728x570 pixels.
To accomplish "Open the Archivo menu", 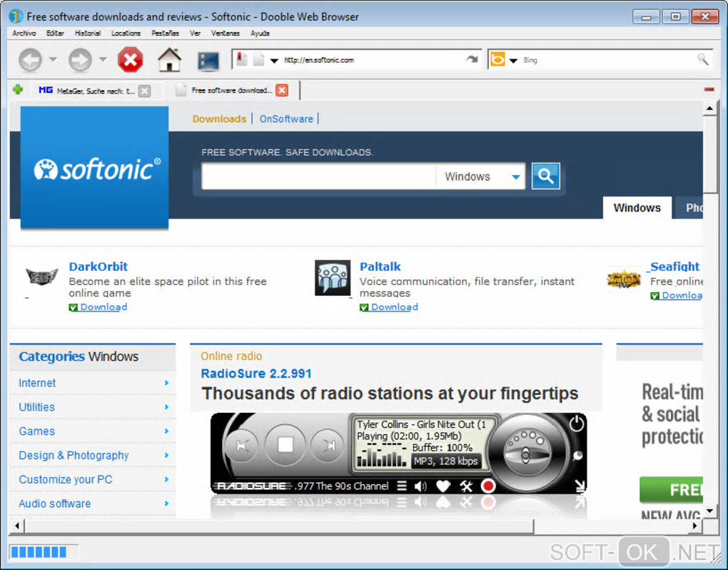I will [x=24, y=34].
